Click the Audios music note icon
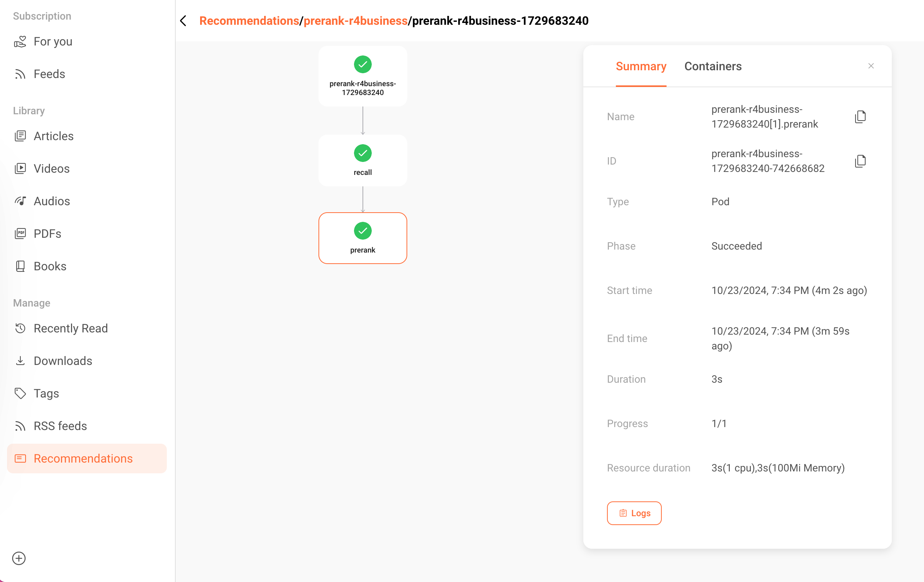The height and width of the screenshot is (582, 924). 20,201
